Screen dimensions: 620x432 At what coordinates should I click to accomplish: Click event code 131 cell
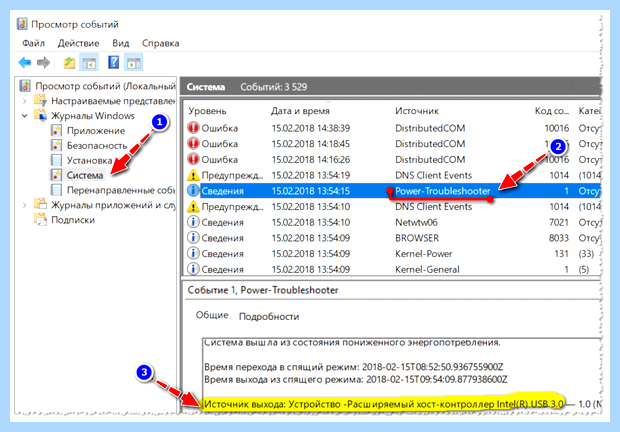[561, 254]
